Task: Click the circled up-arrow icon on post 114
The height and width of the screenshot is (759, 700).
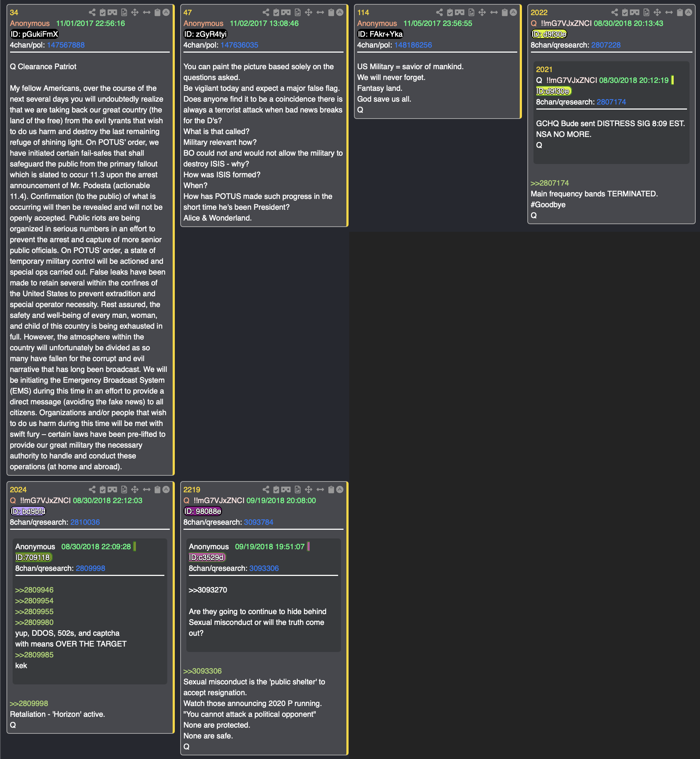Action: click(513, 13)
